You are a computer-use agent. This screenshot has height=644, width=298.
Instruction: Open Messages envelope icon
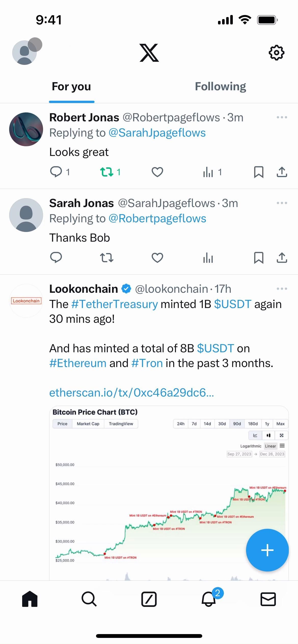click(268, 599)
